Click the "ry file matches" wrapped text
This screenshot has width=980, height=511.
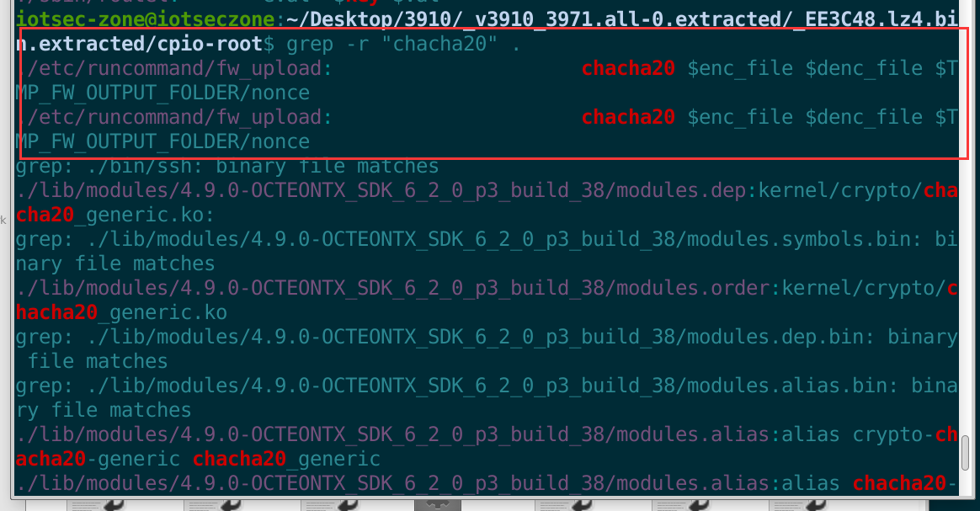coord(103,410)
